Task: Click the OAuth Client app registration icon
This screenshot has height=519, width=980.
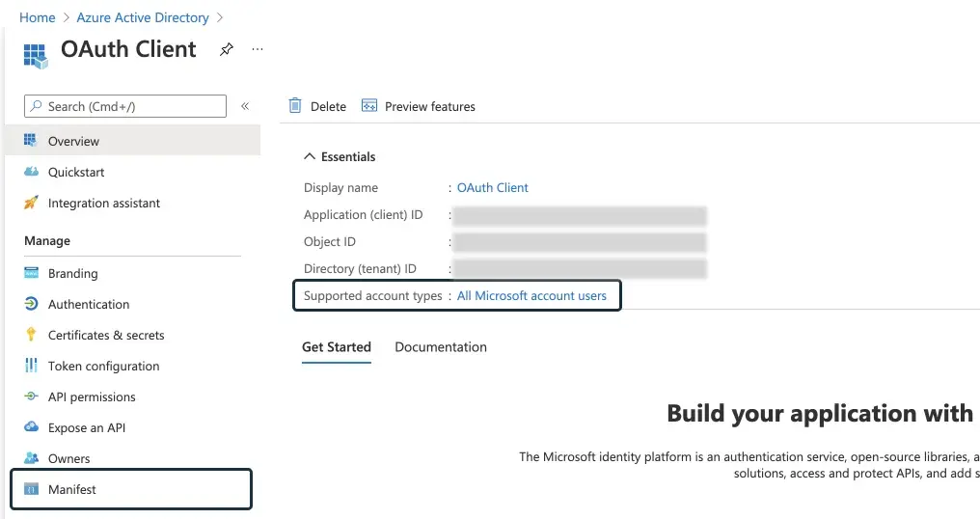Action: point(35,55)
